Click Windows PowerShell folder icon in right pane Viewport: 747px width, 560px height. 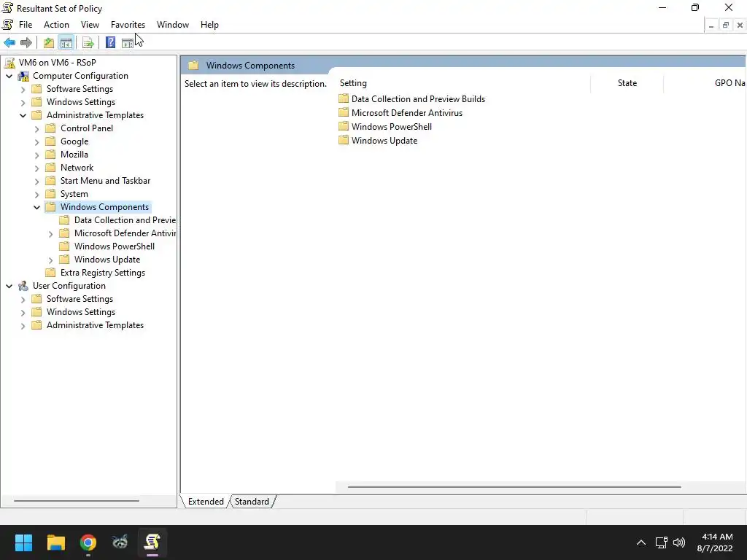coord(344,126)
